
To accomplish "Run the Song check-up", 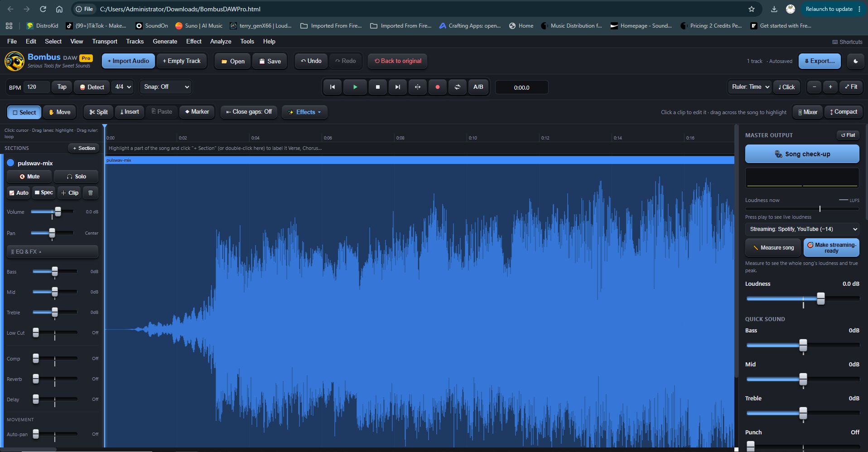I will [802, 154].
